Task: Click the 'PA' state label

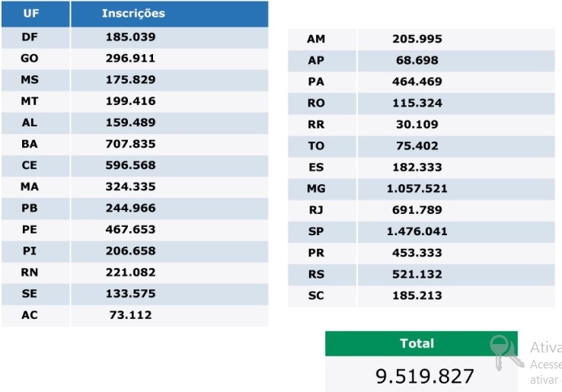Action: [316, 81]
